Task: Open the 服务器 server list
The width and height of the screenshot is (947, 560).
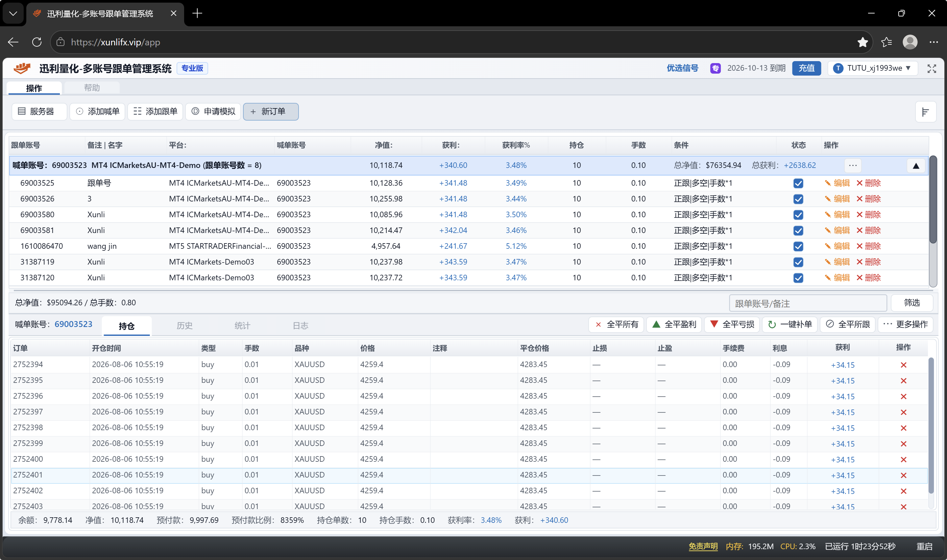Action: coord(39,111)
